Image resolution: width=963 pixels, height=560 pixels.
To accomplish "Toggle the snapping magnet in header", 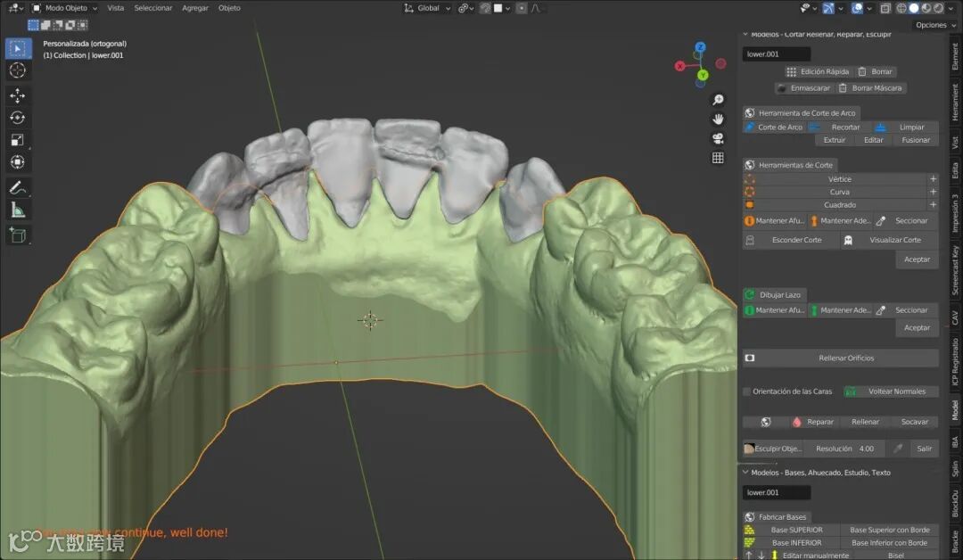I will 485,8.
